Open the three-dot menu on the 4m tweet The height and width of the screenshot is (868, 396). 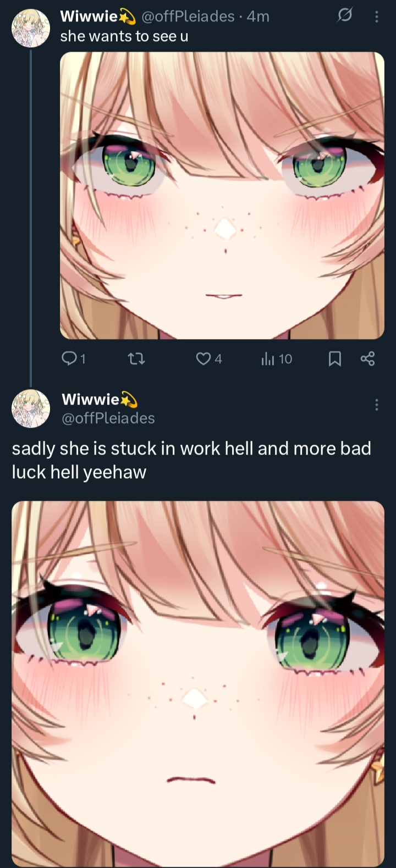[376, 17]
